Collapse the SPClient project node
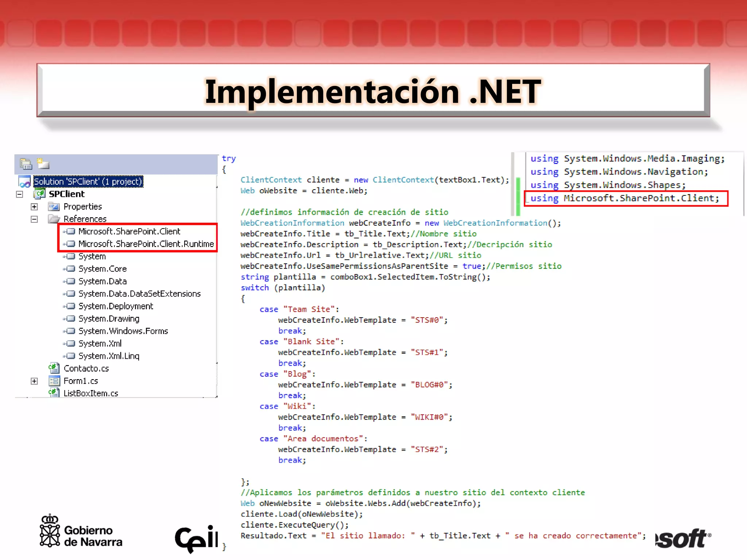Screen dimensions: 747x560 pyautogui.click(x=20, y=194)
